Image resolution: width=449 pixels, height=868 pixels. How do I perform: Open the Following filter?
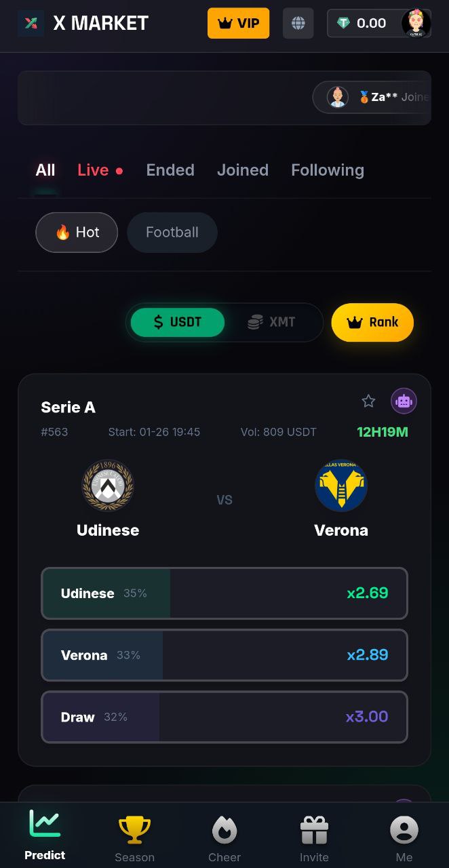coord(328,170)
